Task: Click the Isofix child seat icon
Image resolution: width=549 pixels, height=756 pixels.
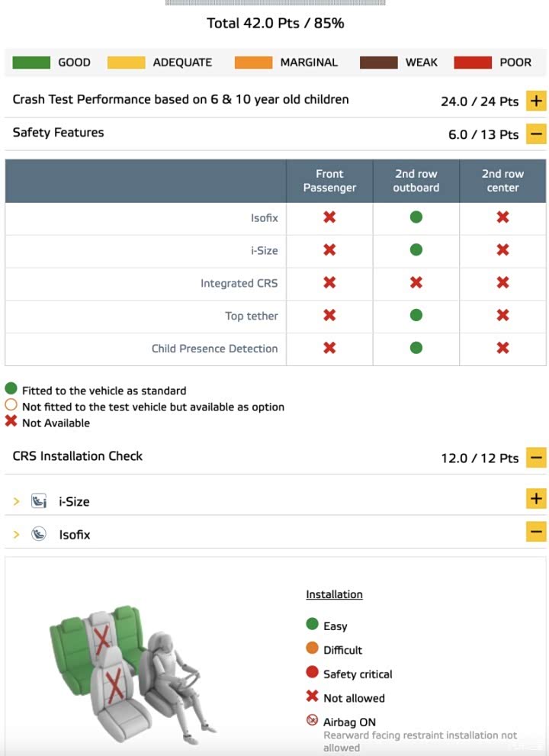Action: click(39, 534)
